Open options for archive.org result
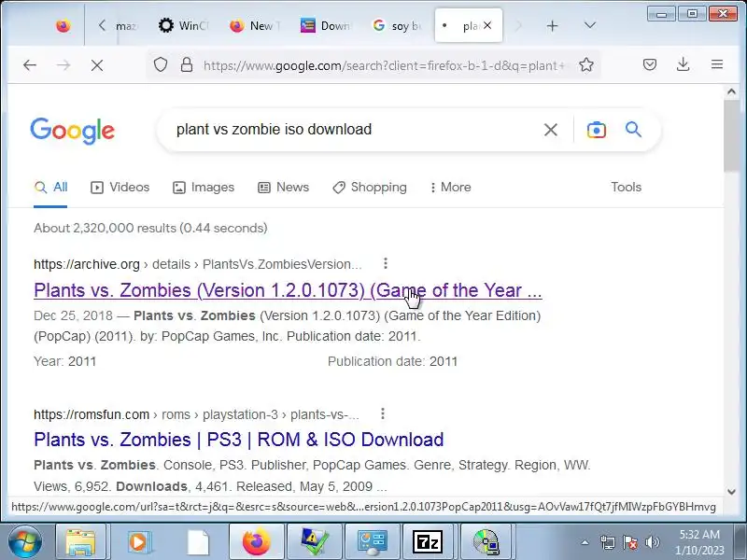Screen dimensions: 747x560 [x=386, y=263]
